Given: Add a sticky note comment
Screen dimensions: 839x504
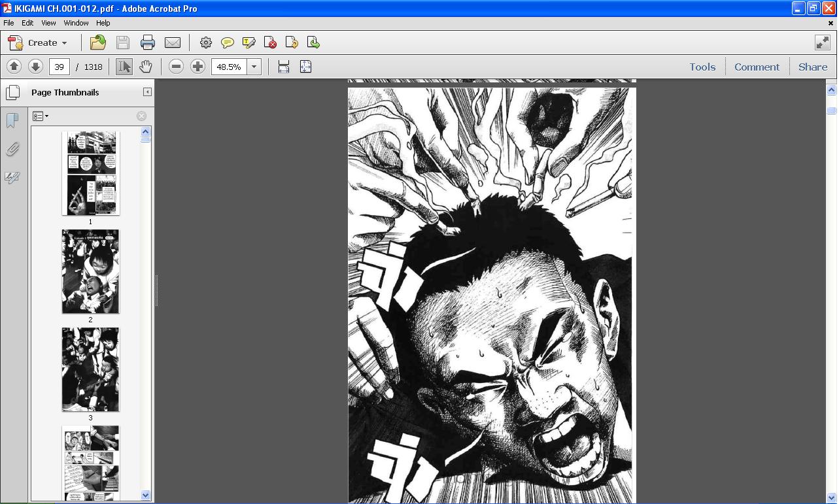Looking at the screenshot, I should tap(228, 43).
